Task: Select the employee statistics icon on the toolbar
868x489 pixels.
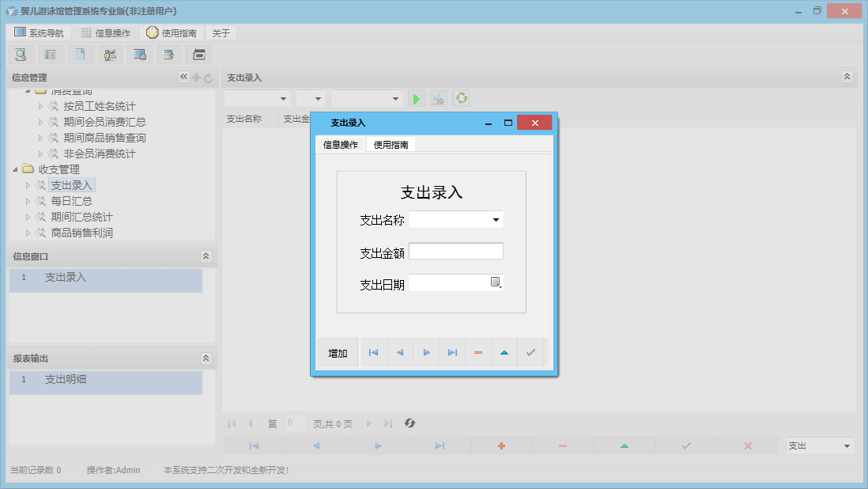Action: 110,54
